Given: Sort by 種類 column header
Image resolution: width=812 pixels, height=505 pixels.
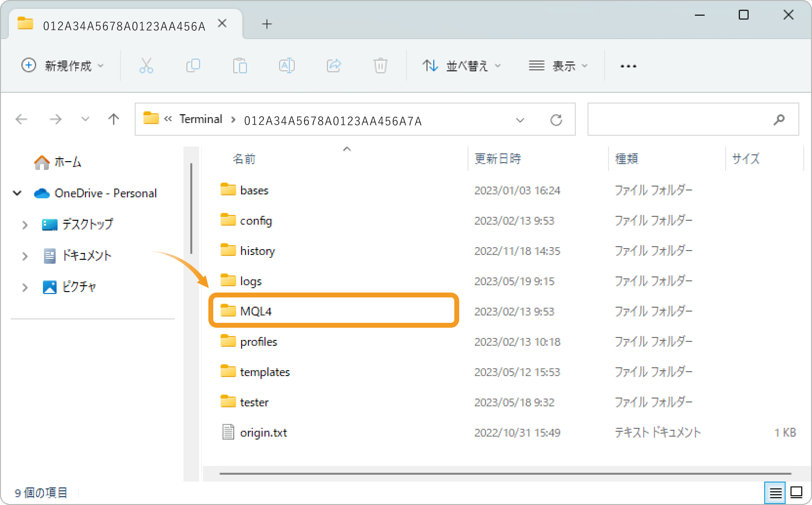Looking at the screenshot, I should (x=627, y=159).
